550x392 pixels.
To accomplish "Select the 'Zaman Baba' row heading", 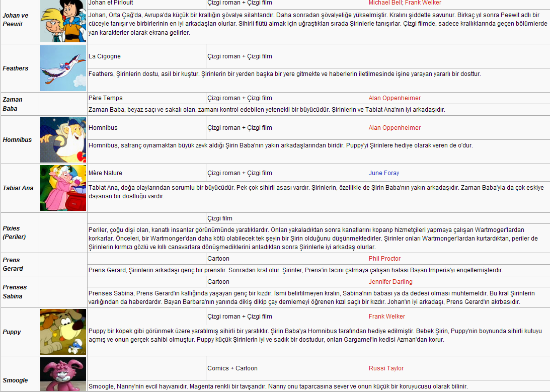I will tap(13, 104).
